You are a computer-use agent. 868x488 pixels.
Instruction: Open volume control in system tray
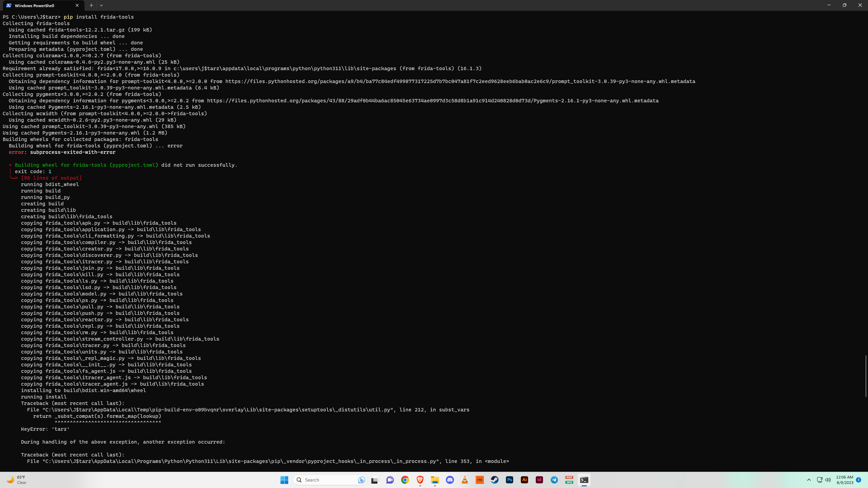click(x=828, y=480)
